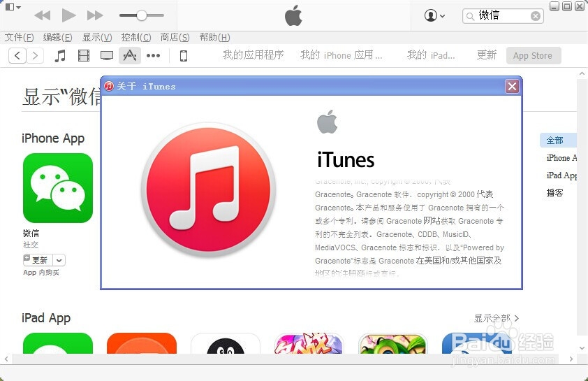This screenshot has height=381, width=588.
Task: Select the Apps library icon
Action: coord(130,55)
